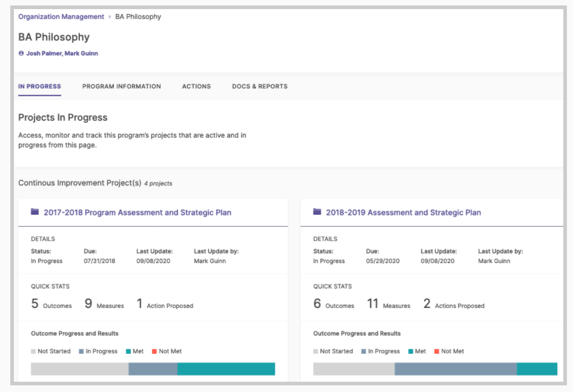The height and width of the screenshot is (392, 573).
Task: Click the blue In Progress bar segment in 2017-2018 card
Action: 153,369
